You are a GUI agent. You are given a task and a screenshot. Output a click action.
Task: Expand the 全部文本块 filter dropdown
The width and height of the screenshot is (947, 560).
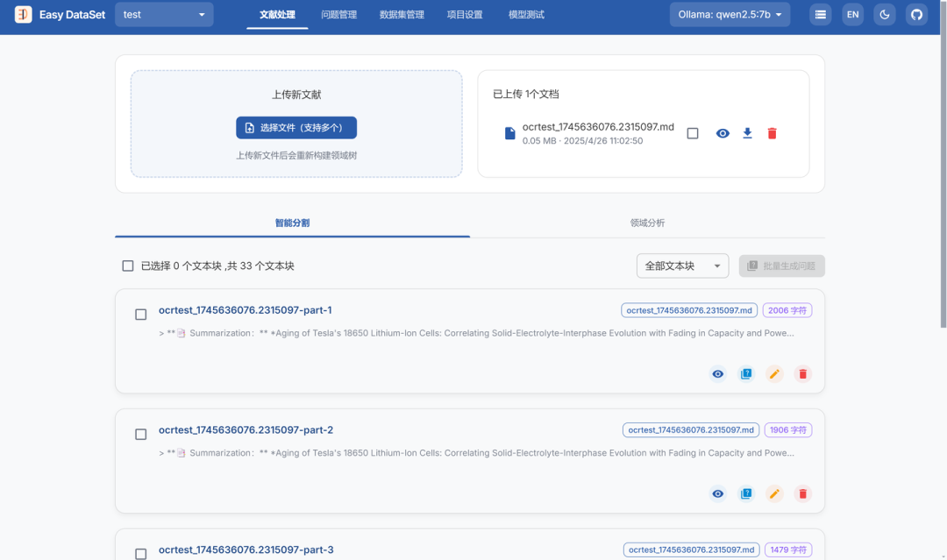point(682,266)
